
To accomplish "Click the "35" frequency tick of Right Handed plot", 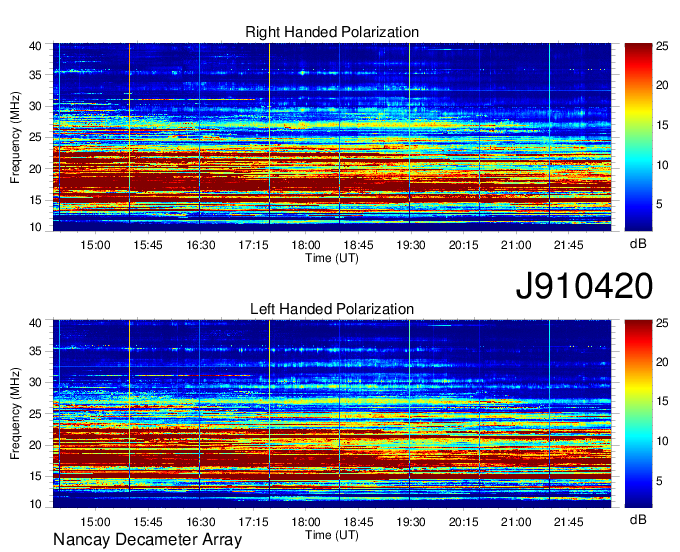I will [x=36, y=75].
